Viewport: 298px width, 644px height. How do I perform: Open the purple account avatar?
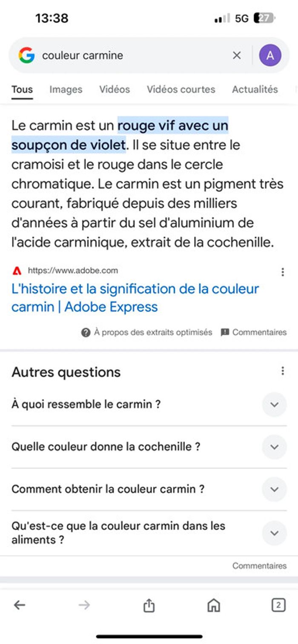(270, 55)
